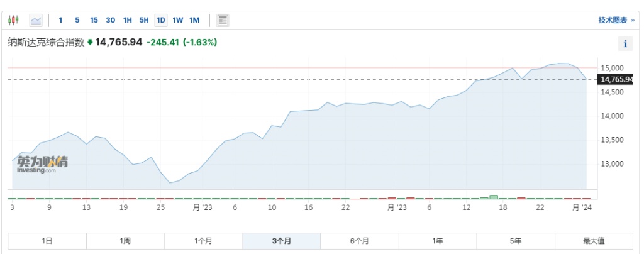This screenshot has height=254, width=644.
Task: Show the 1日 time range
Action: pyautogui.click(x=47, y=241)
